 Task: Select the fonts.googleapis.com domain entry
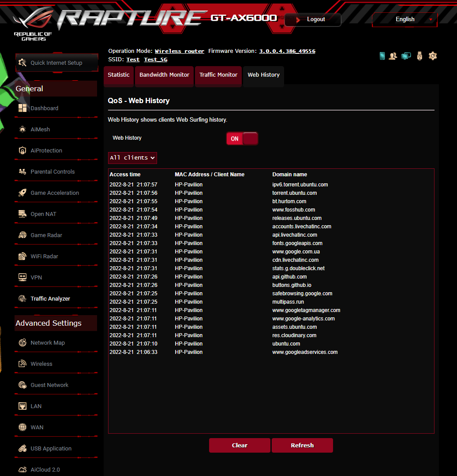(297, 243)
